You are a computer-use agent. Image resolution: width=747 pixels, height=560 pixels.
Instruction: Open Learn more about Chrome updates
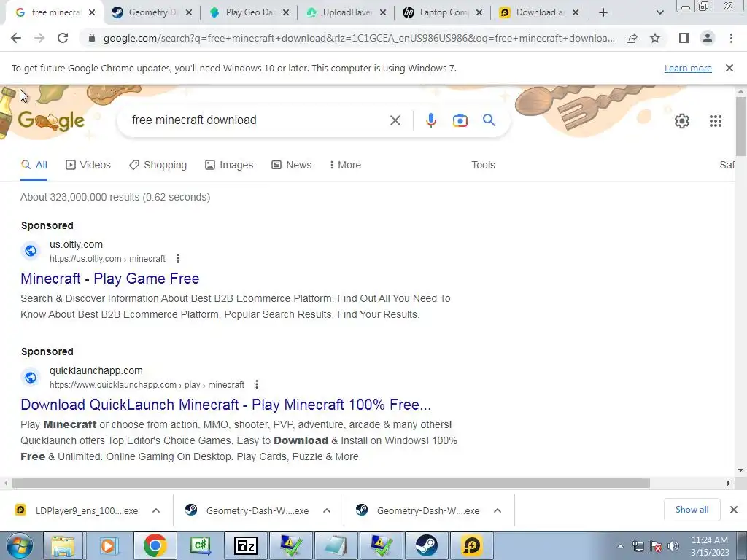pos(688,68)
